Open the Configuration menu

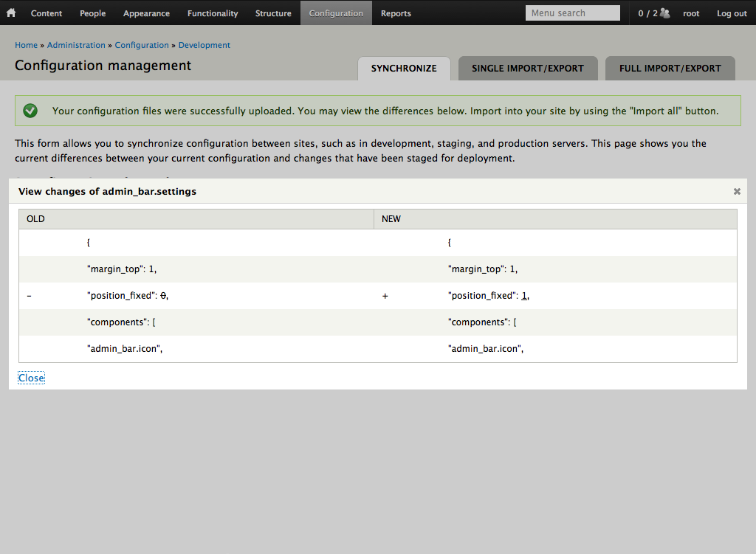pos(336,13)
